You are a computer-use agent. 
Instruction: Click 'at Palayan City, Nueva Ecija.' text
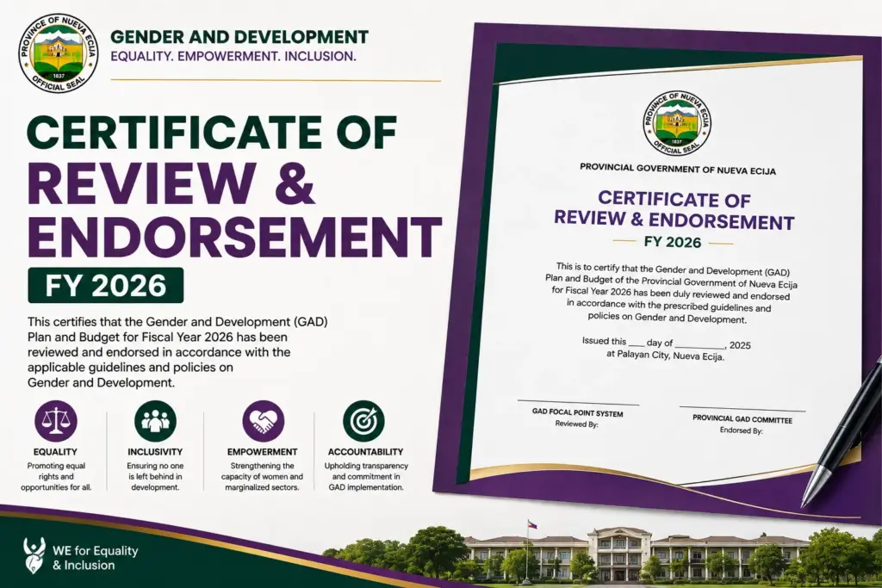coord(666,356)
